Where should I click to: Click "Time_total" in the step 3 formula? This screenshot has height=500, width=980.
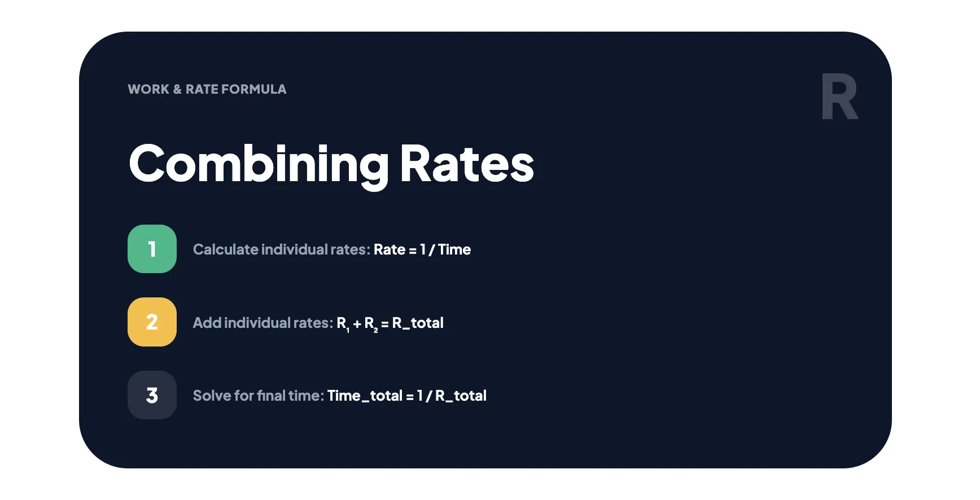pos(365,396)
